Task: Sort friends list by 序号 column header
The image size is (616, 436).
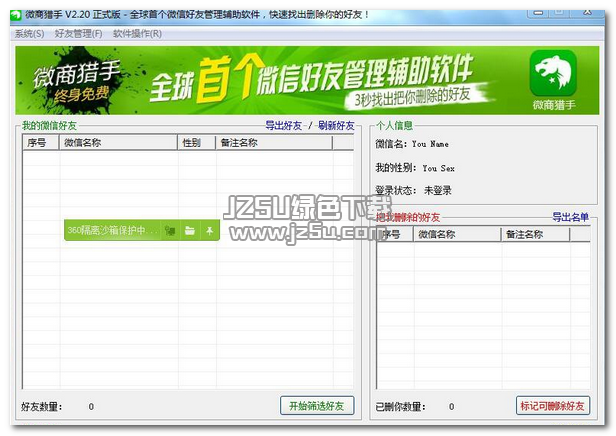Action: click(x=41, y=143)
